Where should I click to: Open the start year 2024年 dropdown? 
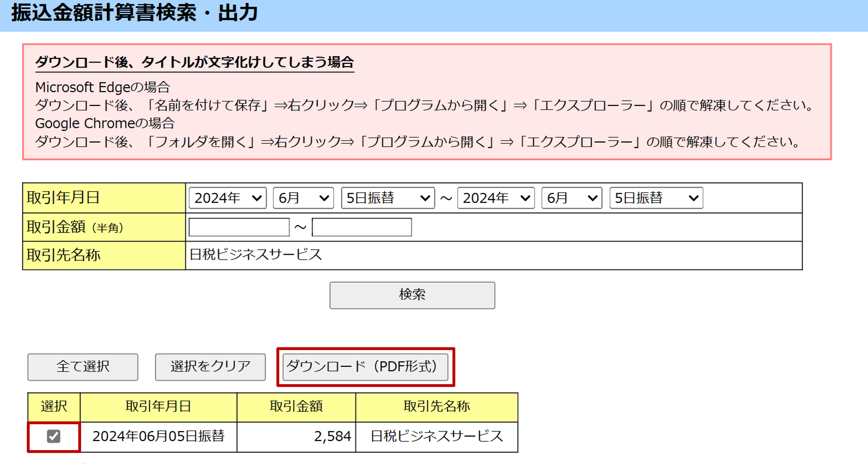pyautogui.click(x=227, y=198)
